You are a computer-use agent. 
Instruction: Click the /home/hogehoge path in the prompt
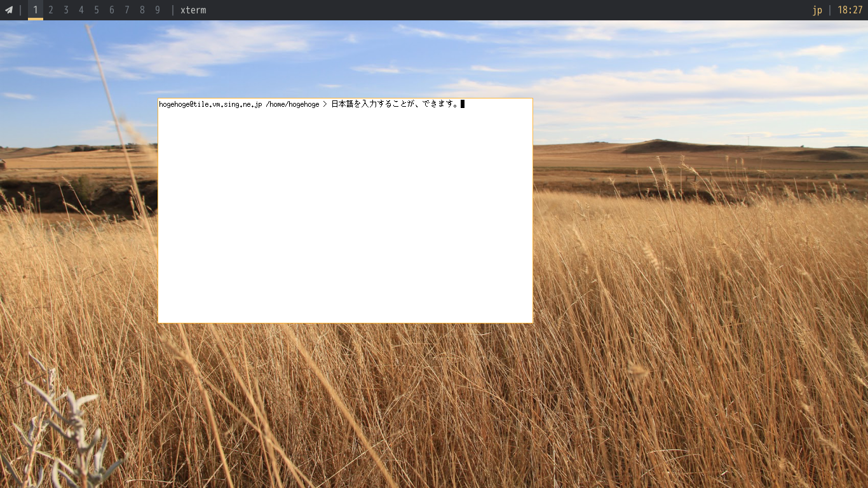(x=292, y=104)
